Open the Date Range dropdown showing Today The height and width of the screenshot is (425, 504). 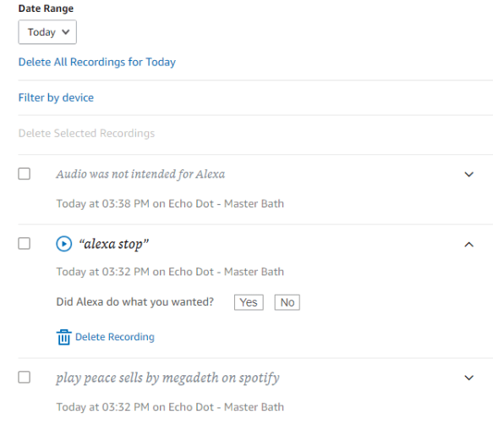pyautogui.click(x=47, y=32)
